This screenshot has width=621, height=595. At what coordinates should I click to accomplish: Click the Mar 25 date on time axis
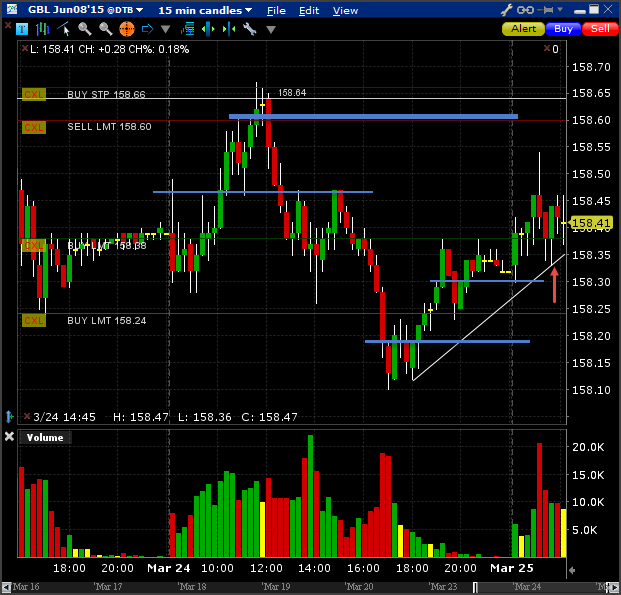(x=512, y=568)
